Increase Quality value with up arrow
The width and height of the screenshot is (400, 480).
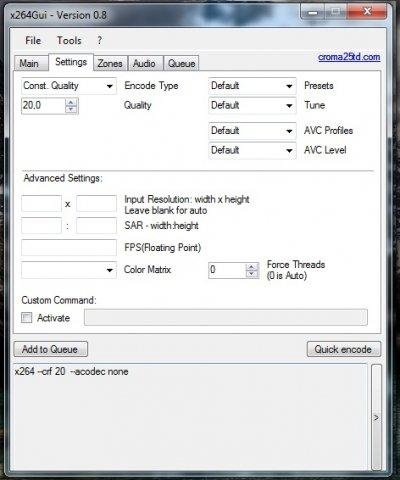(x=71, y=102)
